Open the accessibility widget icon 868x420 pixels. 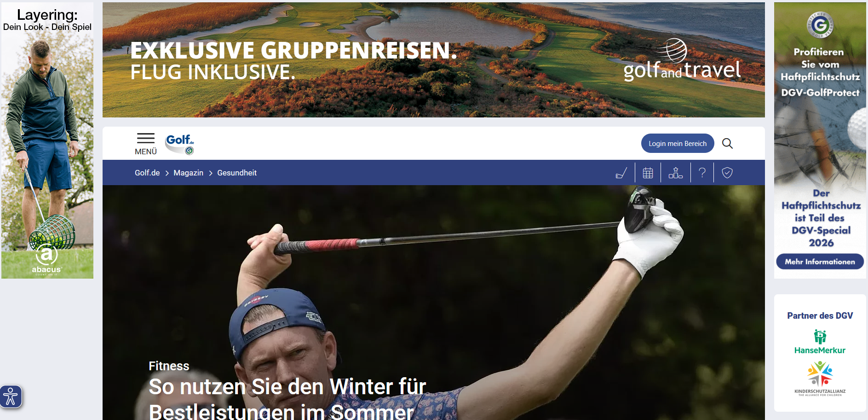pos(11,397)
